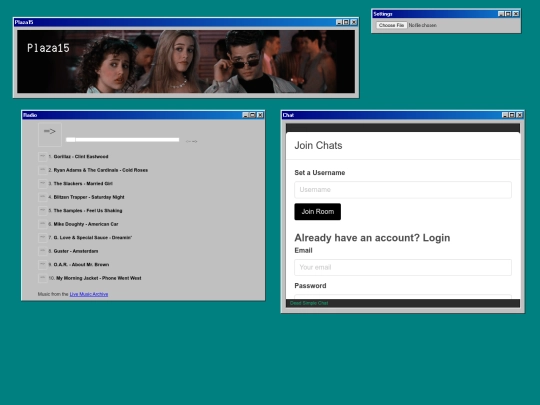Screen dimensions: 540x405
Task: Close the Plaza15 window
Action: pyautogui.click(x=354, y=22)
